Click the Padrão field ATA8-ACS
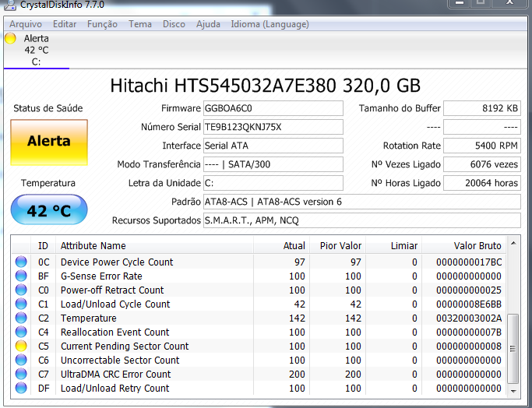532x408 pixels. point(362,202)
